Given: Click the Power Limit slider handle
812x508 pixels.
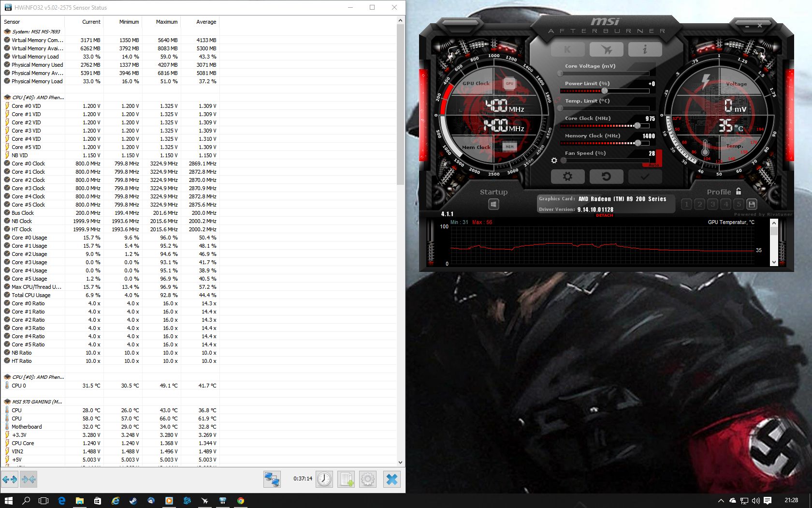Looking at the screenshot, I should tap(604, 91).
